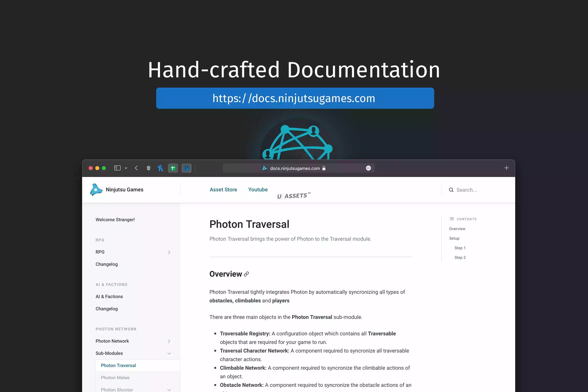The width and height of the screenshot is (588, 392).
Task: Click the Overview heading anchor link icon
Action: pyautogui.click(x=246, y=274)
